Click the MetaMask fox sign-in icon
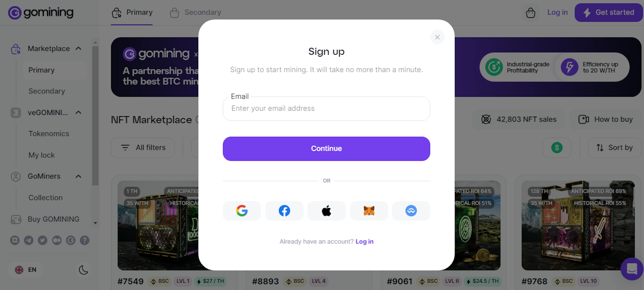The height and width of the screenshot is (290, 644). (369, 211)
